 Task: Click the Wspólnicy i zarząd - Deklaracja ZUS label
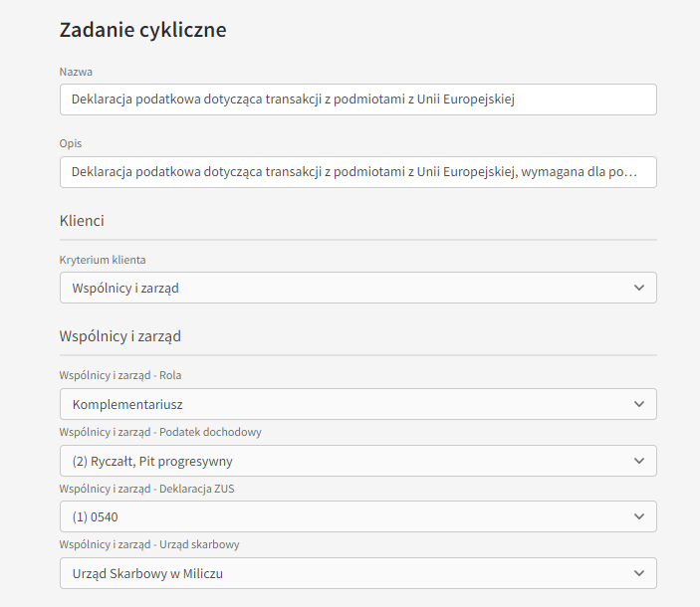click(x=147, y=489)
